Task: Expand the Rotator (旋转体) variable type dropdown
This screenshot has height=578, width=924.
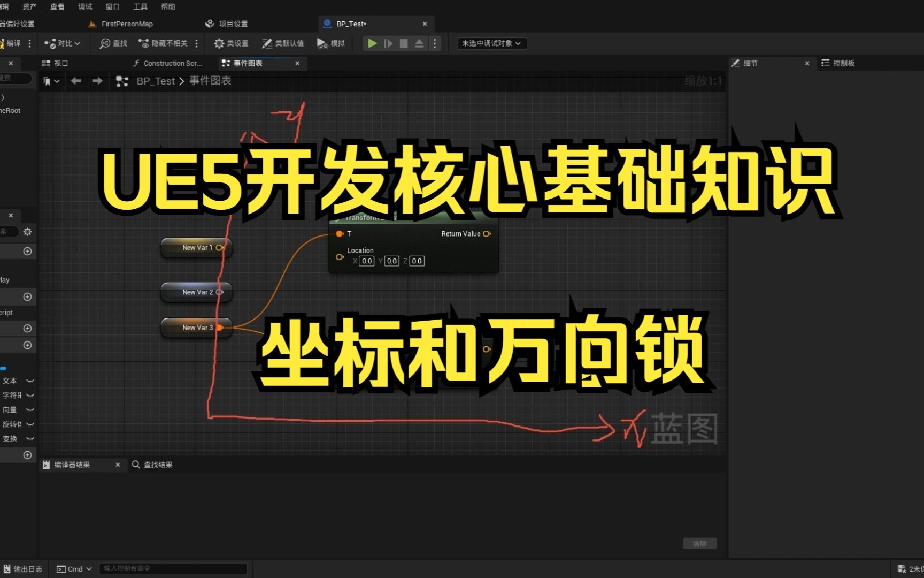Action: tap(30, 424)
